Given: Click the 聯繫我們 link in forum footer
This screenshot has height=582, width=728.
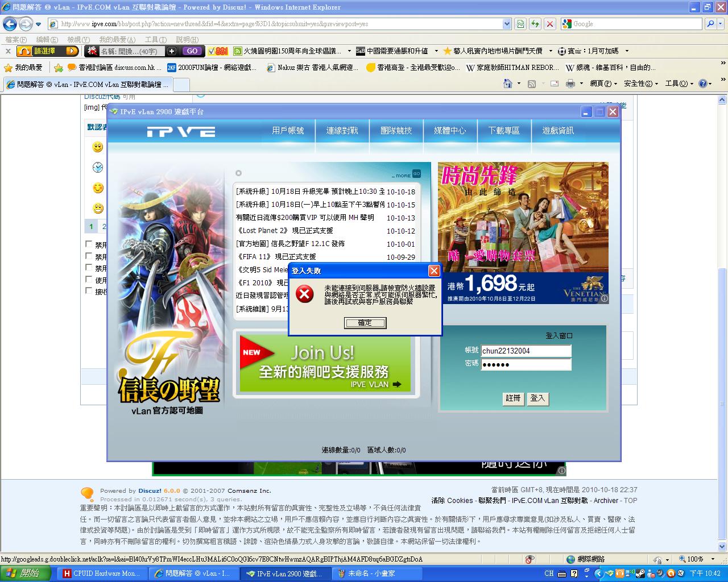Looking at the screenshot, I should (x=492, y=501).
